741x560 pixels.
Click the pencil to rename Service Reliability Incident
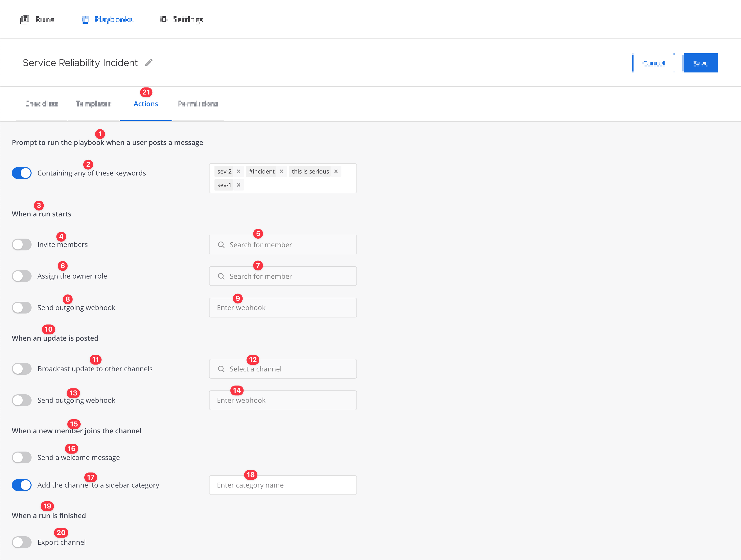(x=149, y=63)
